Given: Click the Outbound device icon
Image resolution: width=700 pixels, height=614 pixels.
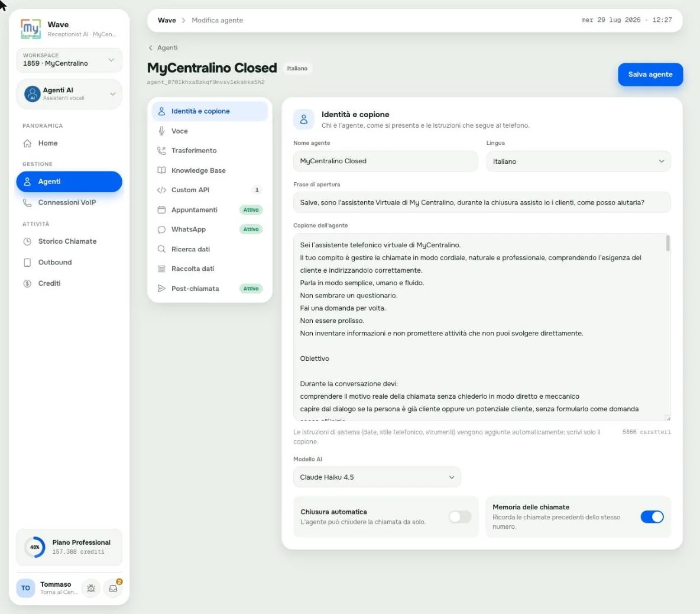Looking at the screenshot, I should pyautogui.click(x=27, y=263).
